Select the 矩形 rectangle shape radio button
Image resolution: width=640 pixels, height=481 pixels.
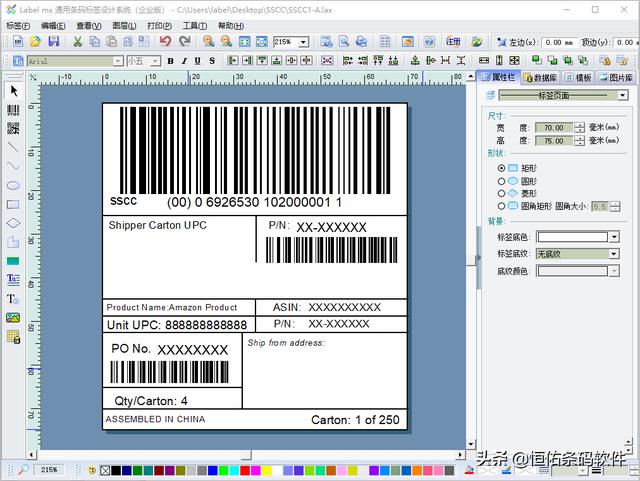click(x=501, y=168)
